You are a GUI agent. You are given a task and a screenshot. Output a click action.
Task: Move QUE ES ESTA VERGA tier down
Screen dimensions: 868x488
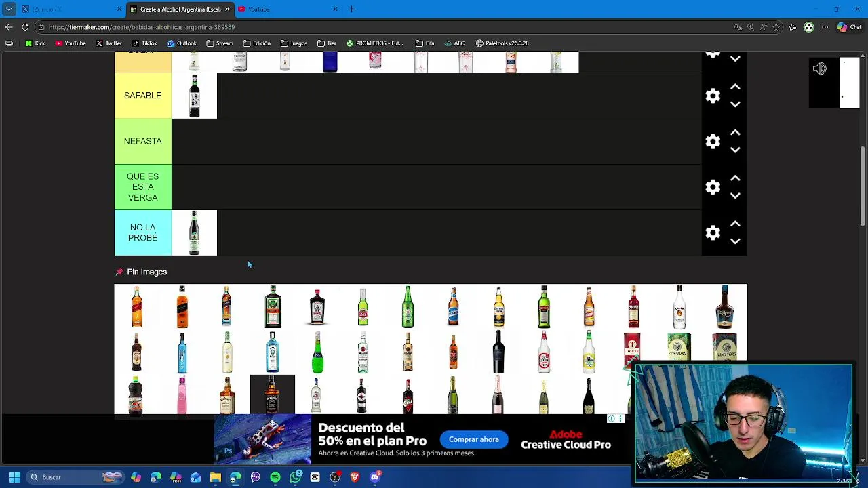click(x=735, y=196)
